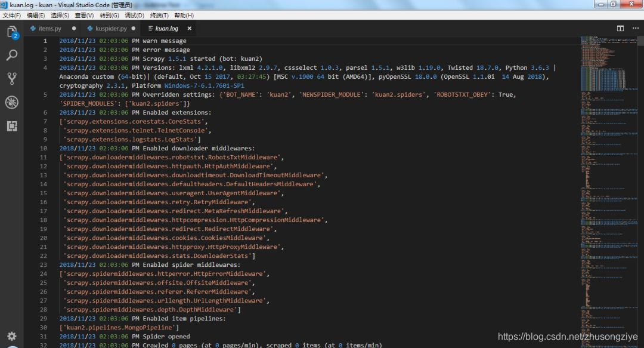644x348 pixels.
Task: Click 'kuan2.pipelines.MongoPipeline' text
Action: pos(119,328)
